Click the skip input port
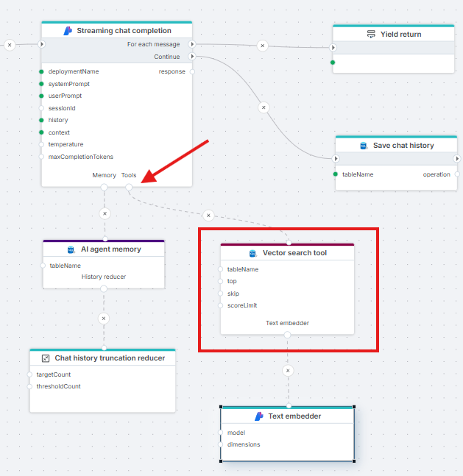The width and height of the screenshot is (463, 476). click(x=221, y=294)
